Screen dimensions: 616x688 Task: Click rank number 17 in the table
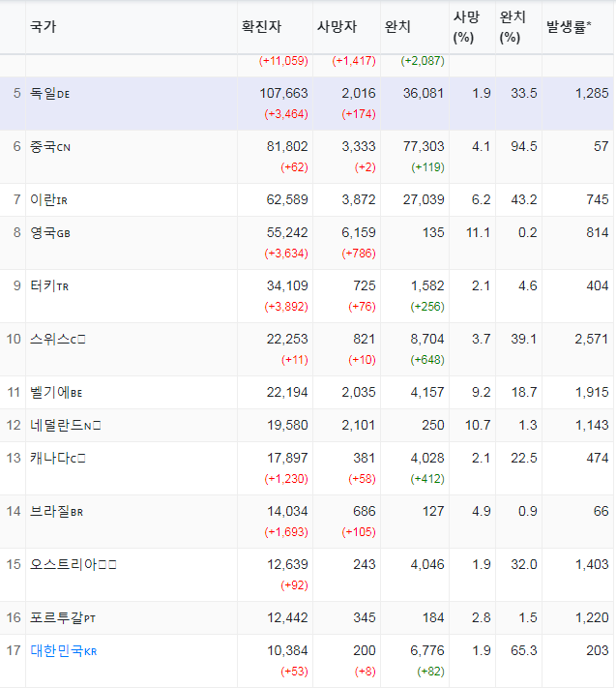[x=14, y=651]
